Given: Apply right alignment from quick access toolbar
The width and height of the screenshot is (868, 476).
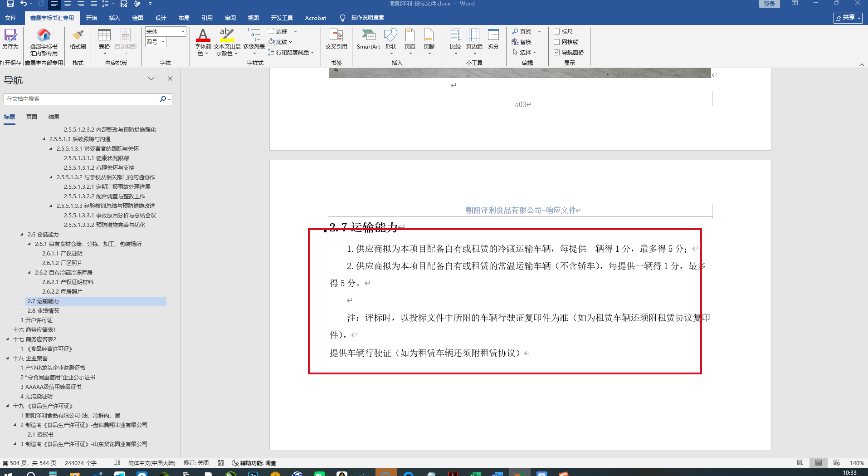Looking at the screenshot, I should pyautogui.click(x=80, y=4).
